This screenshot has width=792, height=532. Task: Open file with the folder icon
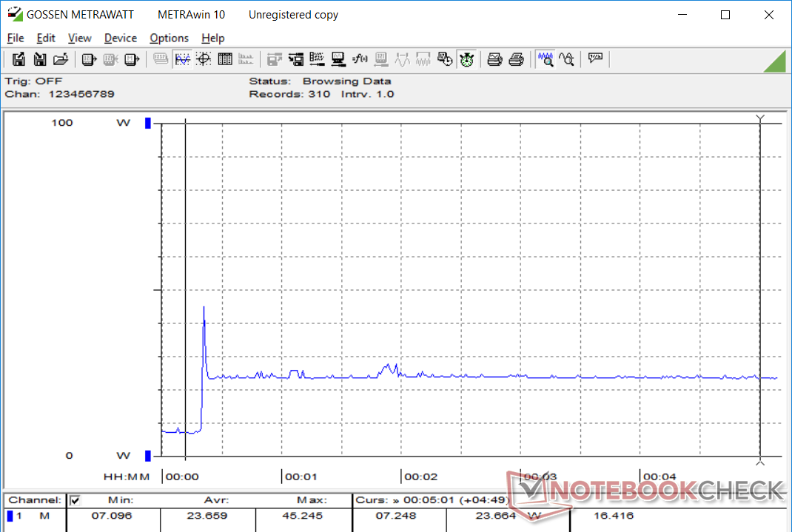tap(61, 59)
